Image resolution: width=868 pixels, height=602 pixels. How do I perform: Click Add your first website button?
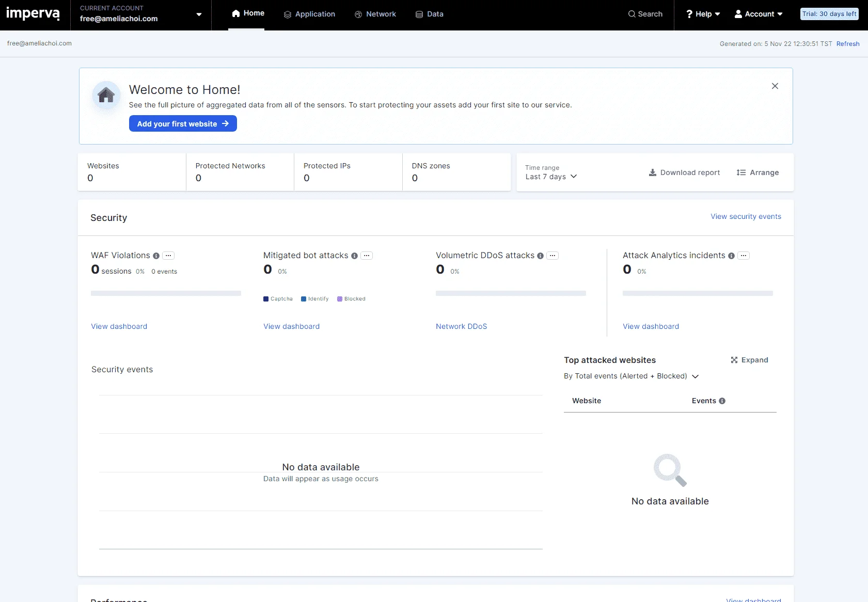183,124
